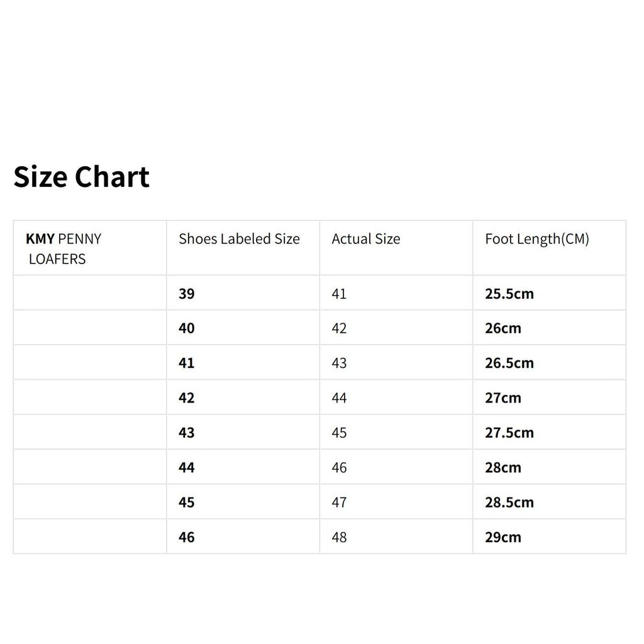The height and width of the screenshot is (644, 644).
Task: Click the Size Chart heading
Action: [82, 177]
